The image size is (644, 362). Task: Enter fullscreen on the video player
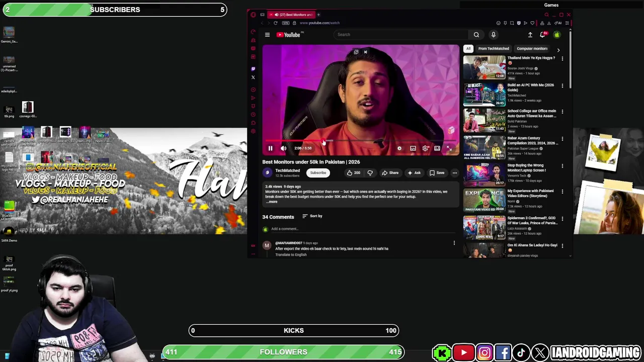pyautogui.click(x=449, y=148)
